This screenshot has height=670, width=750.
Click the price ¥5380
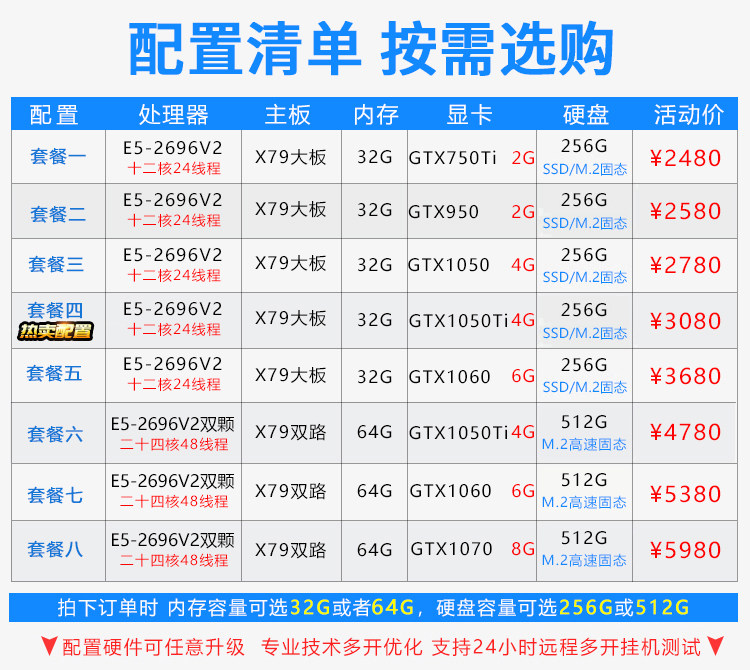click(685, 494)
